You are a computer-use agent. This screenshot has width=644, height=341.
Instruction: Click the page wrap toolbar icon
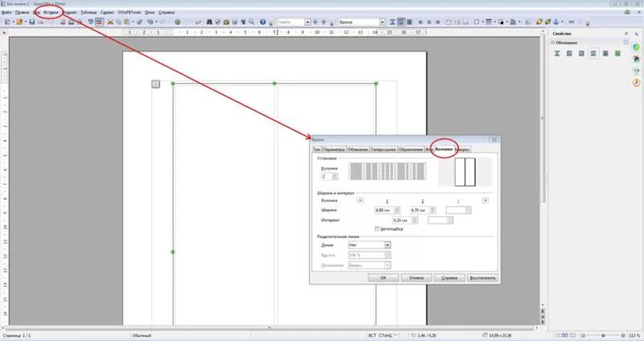point(401,23)
